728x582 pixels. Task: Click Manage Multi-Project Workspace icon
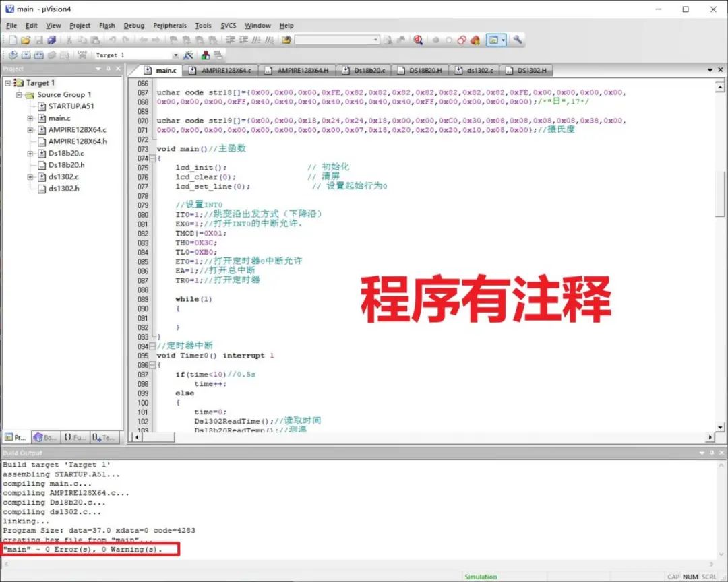[218, 55]
